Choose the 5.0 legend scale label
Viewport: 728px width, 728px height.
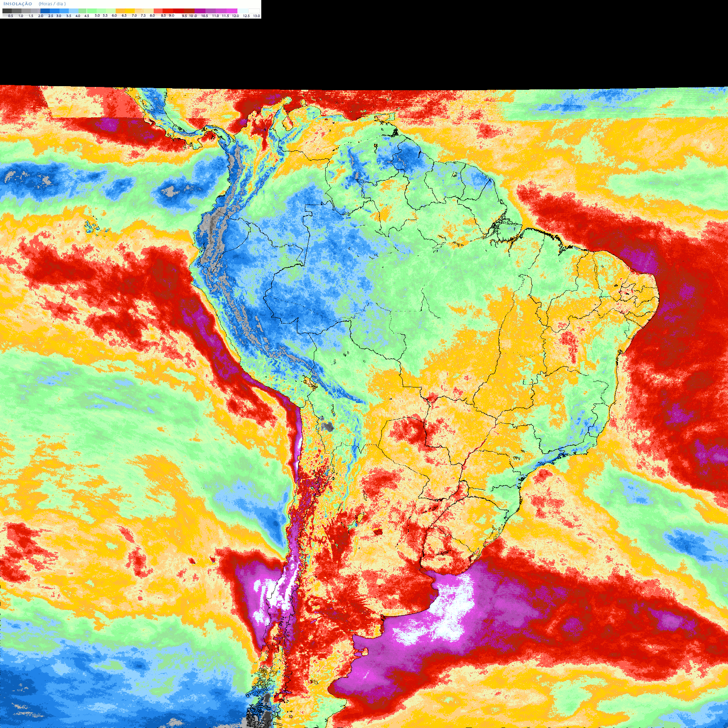coord(97,15)
